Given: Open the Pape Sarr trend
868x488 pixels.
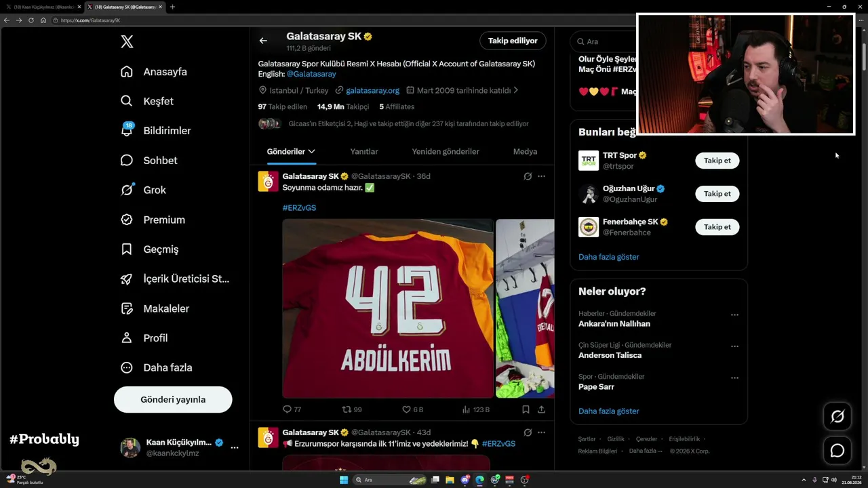Looking at the screenshot, I should tap(596, 387).
